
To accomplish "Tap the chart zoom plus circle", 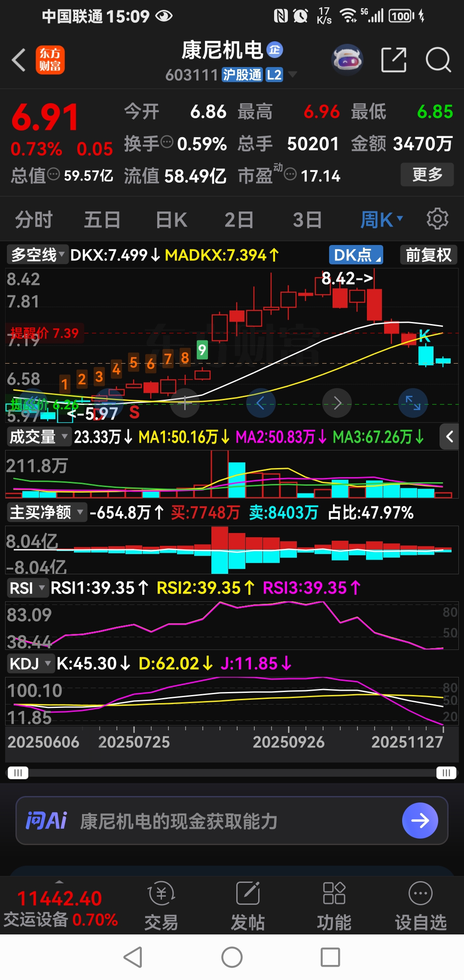I will pyautogui.click(x=185, y=403).
